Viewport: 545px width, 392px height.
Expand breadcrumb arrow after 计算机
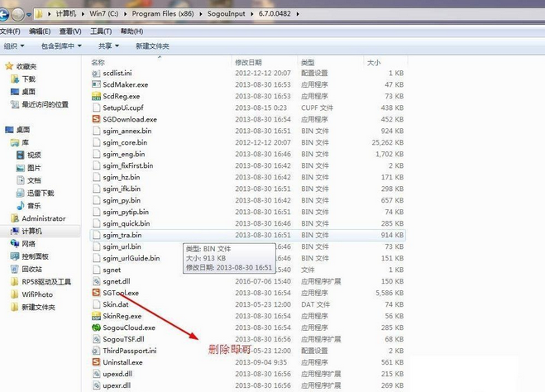tap(83, 14)
